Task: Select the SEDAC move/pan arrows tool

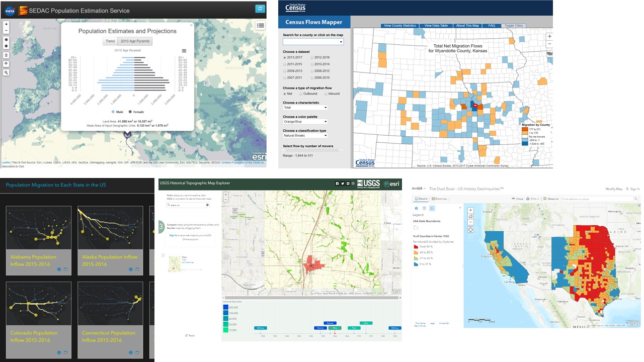Action: coord(6,64)
